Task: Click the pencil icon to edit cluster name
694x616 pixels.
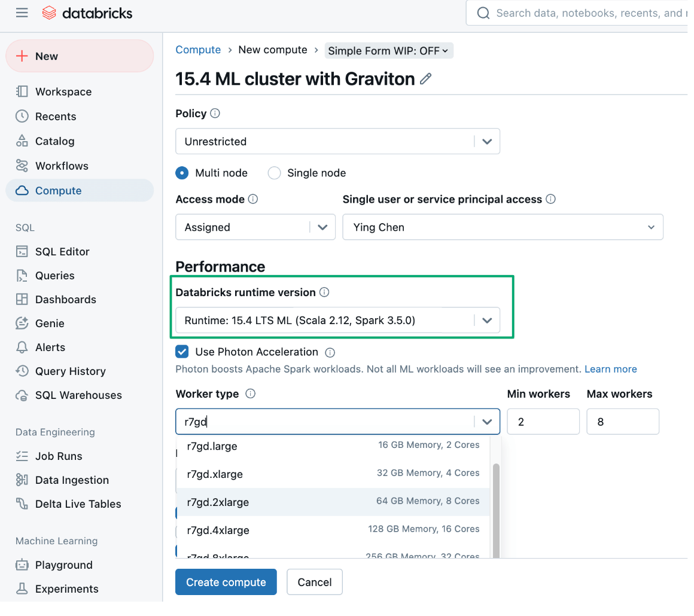Action: tap(426, 79)
